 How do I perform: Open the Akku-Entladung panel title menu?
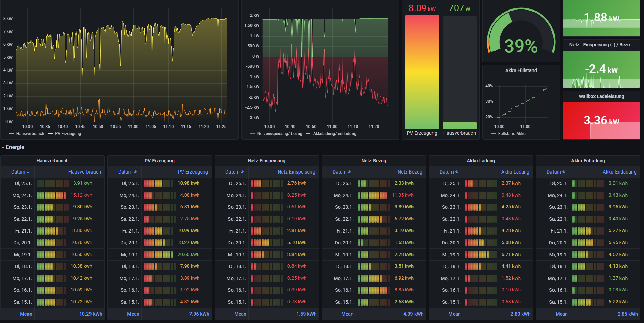[x=588, y=161]
